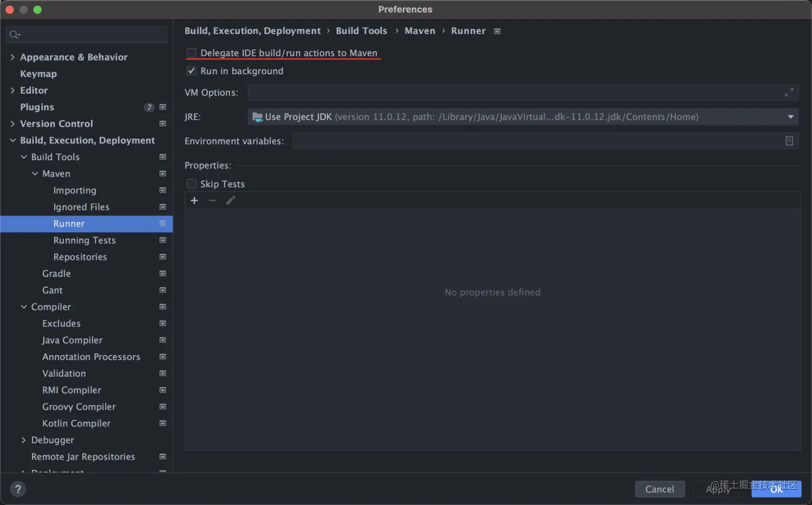This screenshot has height=505, width=812.
Task: Click project icon on the selected Runner row
Action: pyautogui.click(x=162, y=224)
